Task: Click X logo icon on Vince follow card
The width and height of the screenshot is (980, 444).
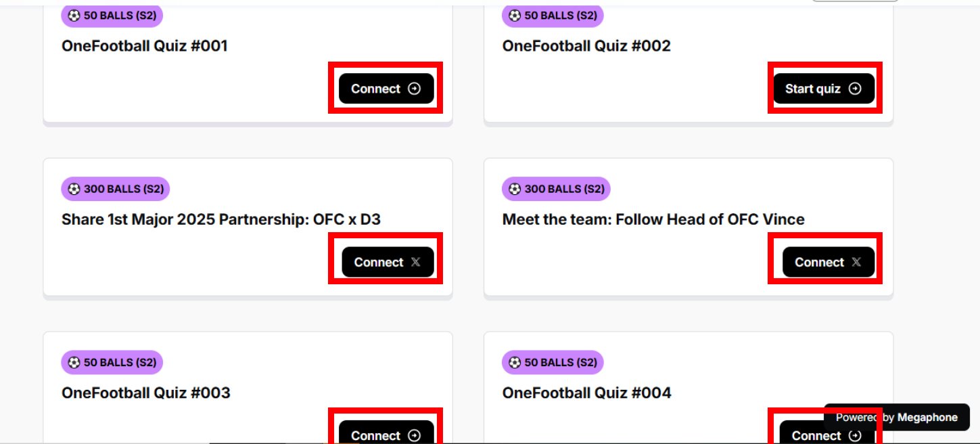Action: point(856,262)
